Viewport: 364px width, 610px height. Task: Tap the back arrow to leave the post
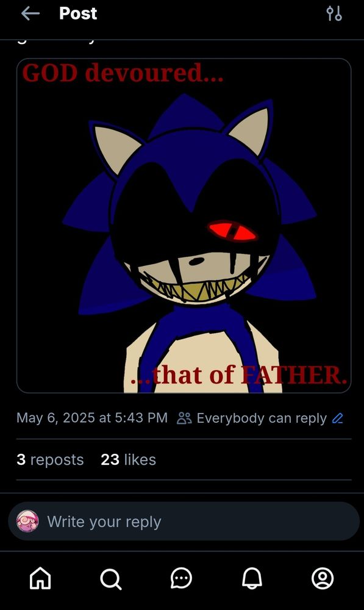(29, 13)
